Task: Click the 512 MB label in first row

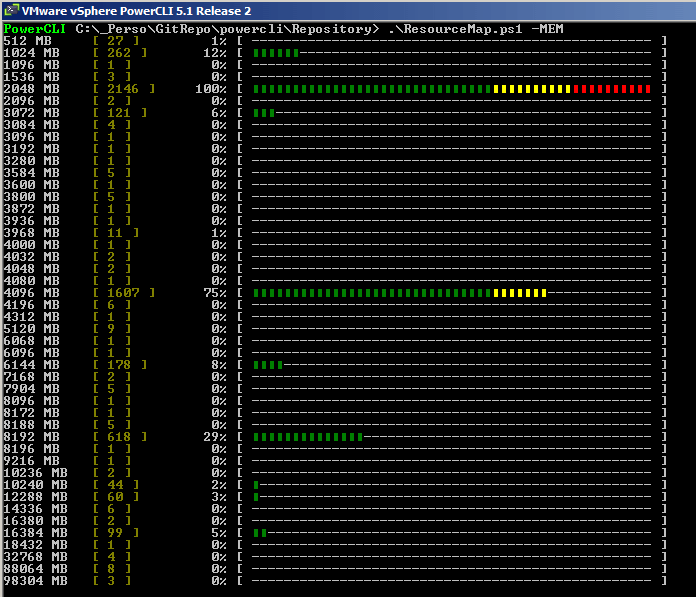Action: (x=27, y=41)
